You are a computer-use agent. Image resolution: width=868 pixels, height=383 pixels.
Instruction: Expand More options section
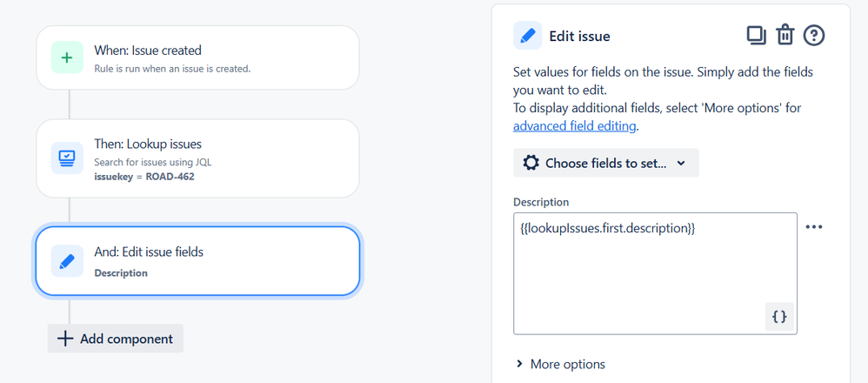[x=560, y=364]
